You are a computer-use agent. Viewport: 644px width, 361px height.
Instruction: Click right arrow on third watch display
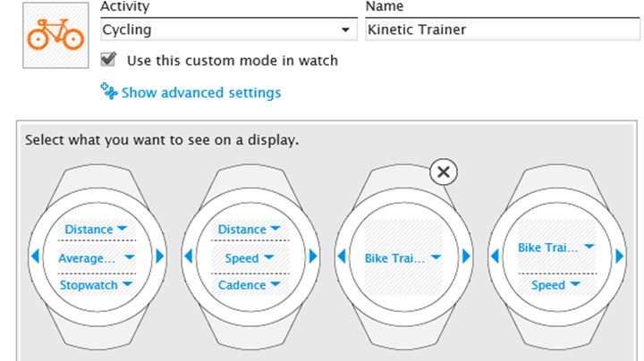(466, 256)
